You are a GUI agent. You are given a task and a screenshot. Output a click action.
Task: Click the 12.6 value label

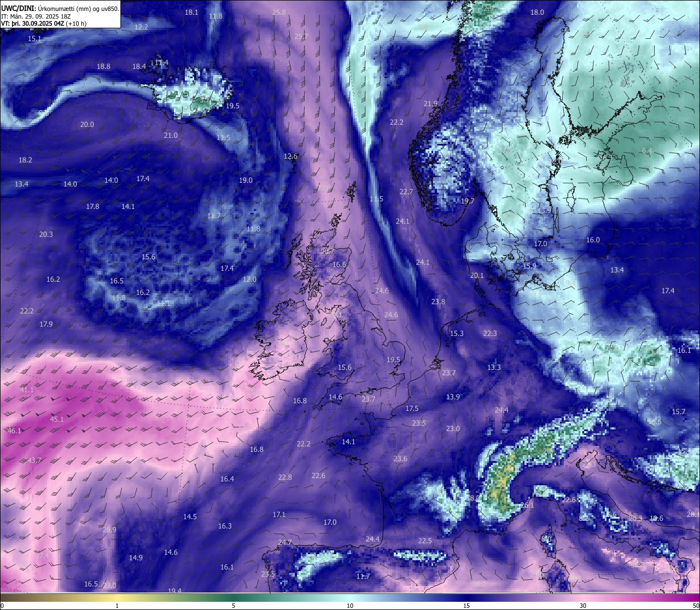pyautogui.click(x=290, y=156)
